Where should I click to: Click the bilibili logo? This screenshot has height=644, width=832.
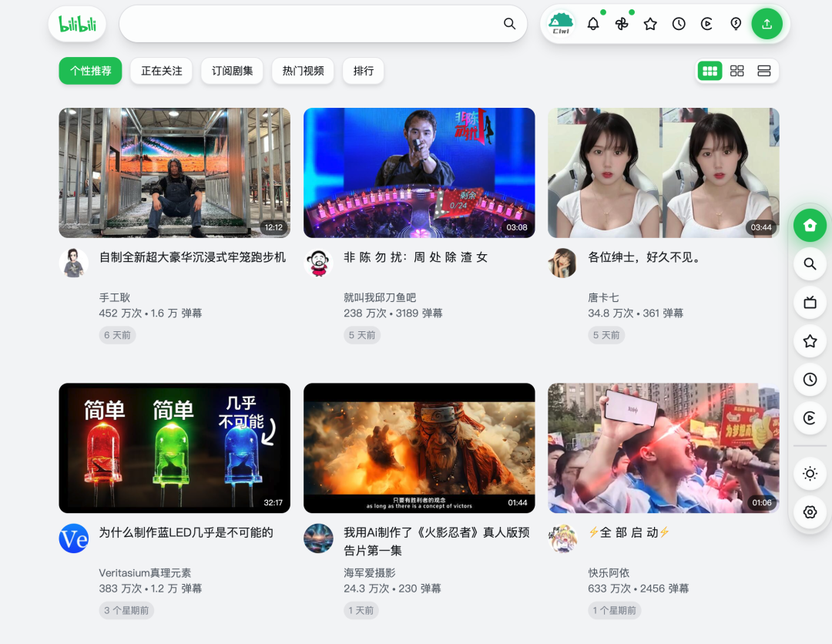tap(77, 24)
